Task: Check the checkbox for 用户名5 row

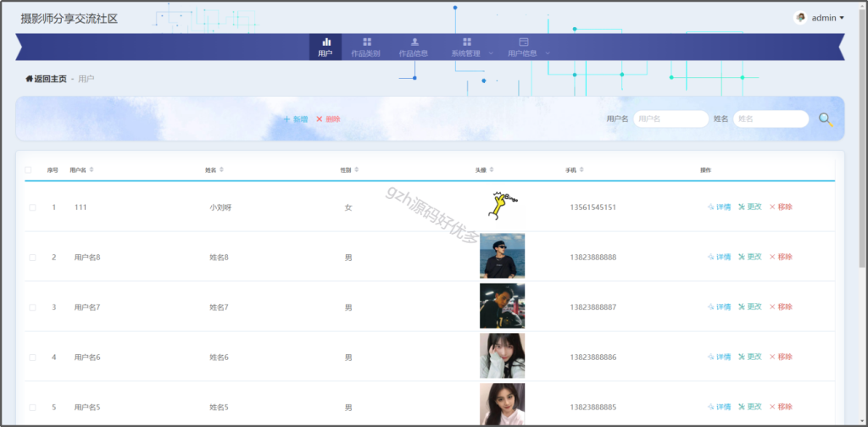Action: [33, 407]
